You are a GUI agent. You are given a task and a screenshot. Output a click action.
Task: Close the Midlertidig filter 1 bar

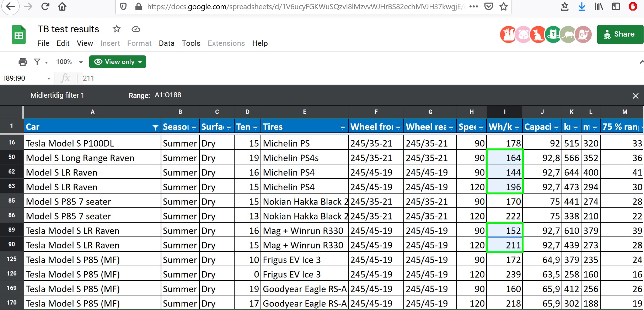635,96
